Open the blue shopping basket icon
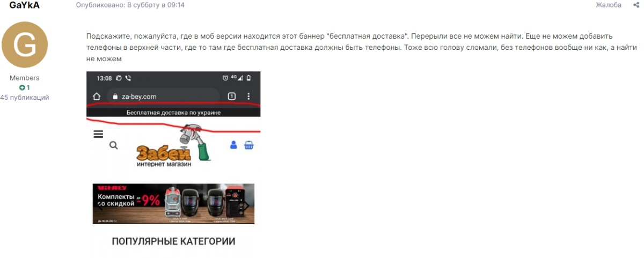The image size is (644, 258). 249,145
